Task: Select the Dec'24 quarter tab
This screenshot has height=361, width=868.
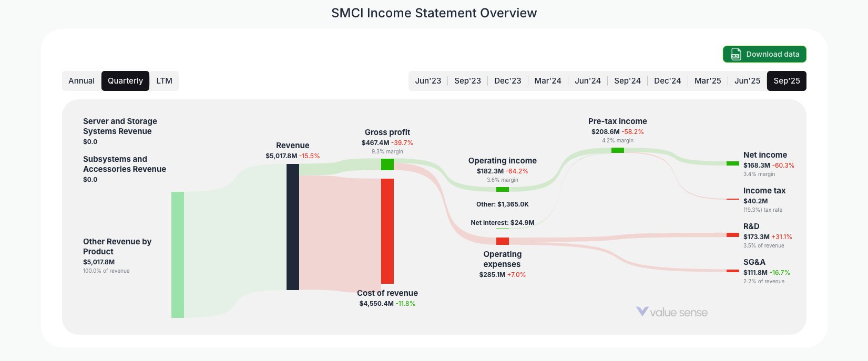Action: coord(667,80)
